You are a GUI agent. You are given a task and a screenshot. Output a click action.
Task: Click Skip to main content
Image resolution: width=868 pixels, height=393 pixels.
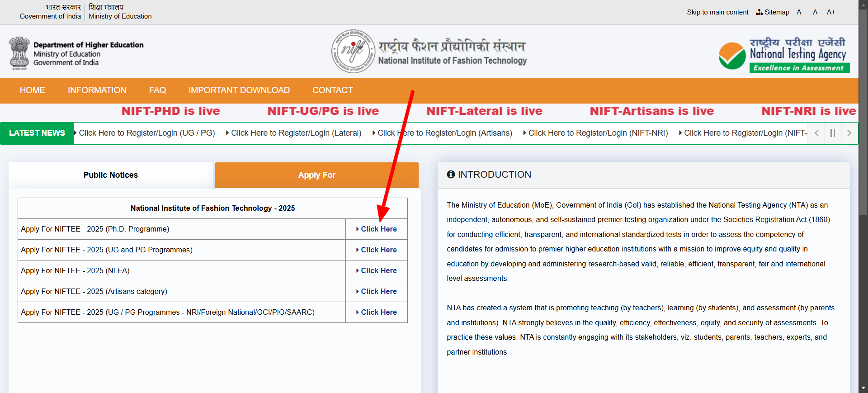click(x=717, y=12)
